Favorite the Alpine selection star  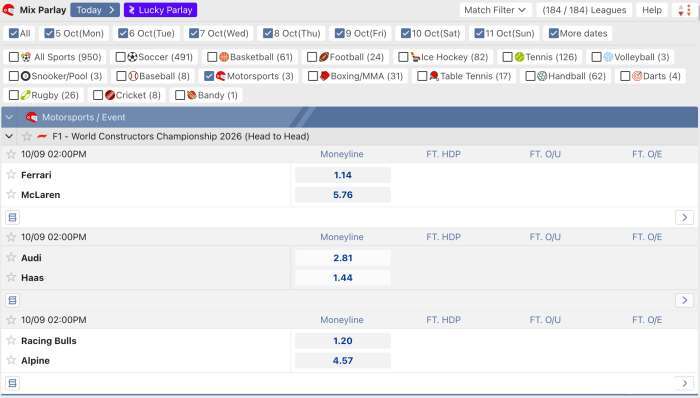(x=11, y=360)
